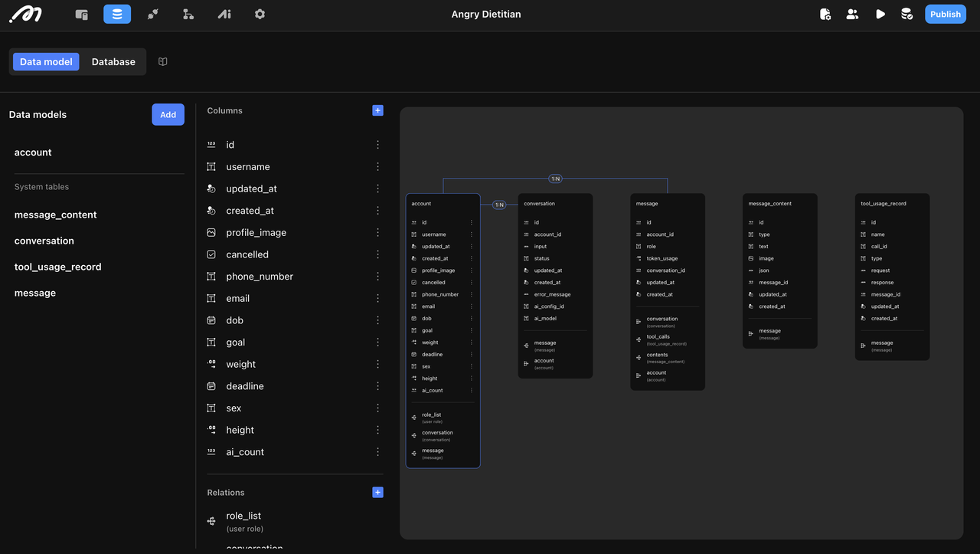
Task: Click the text type icon beside username column
Action: 211,166
